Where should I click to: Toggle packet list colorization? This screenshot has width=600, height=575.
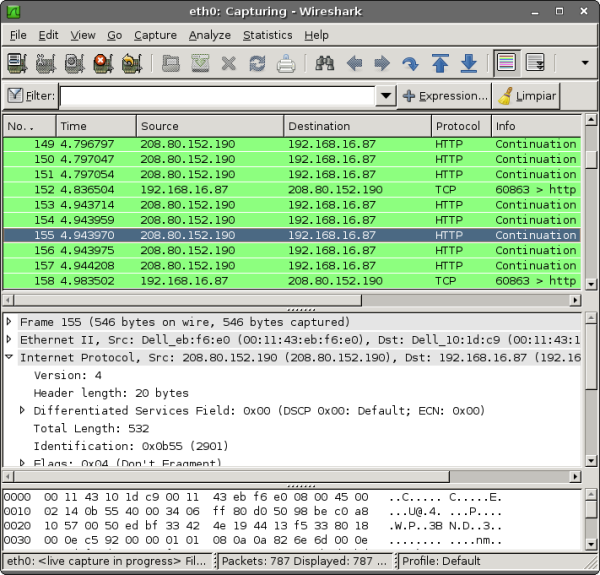click(x=507, y=63)
